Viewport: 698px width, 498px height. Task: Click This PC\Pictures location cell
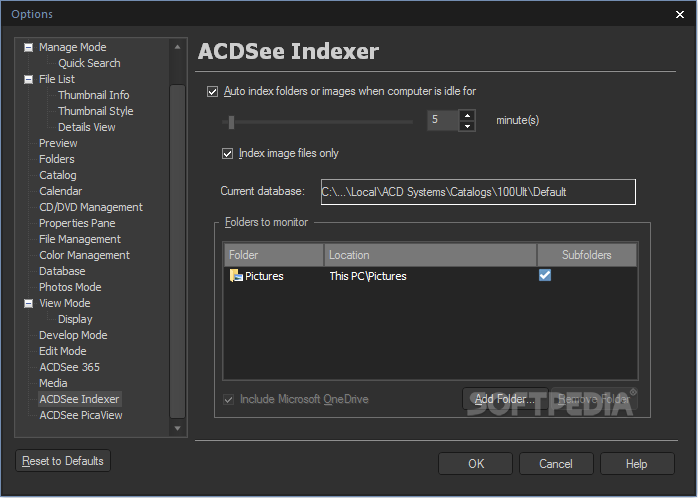point(368,276)
